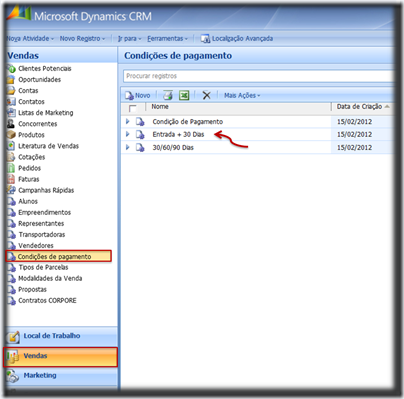
Task: Click the Contatos icon in sidebar
Action: click(x=11, y=102)
